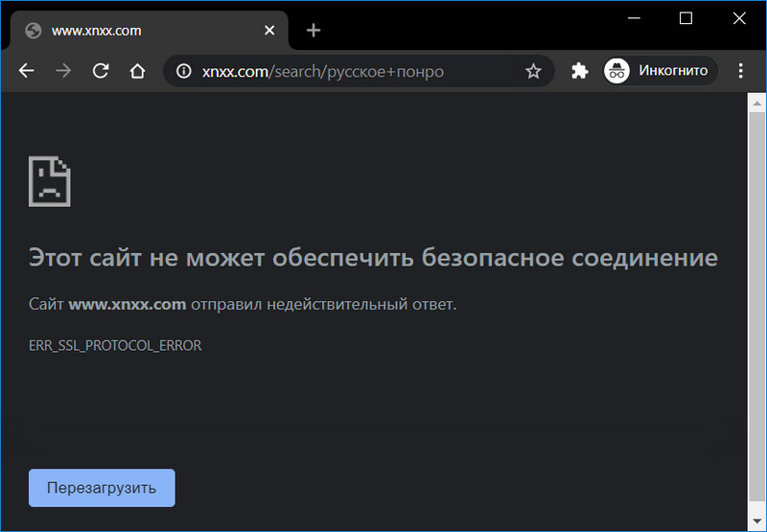
Task: Maximize the browser window
Action: (686, 18)
